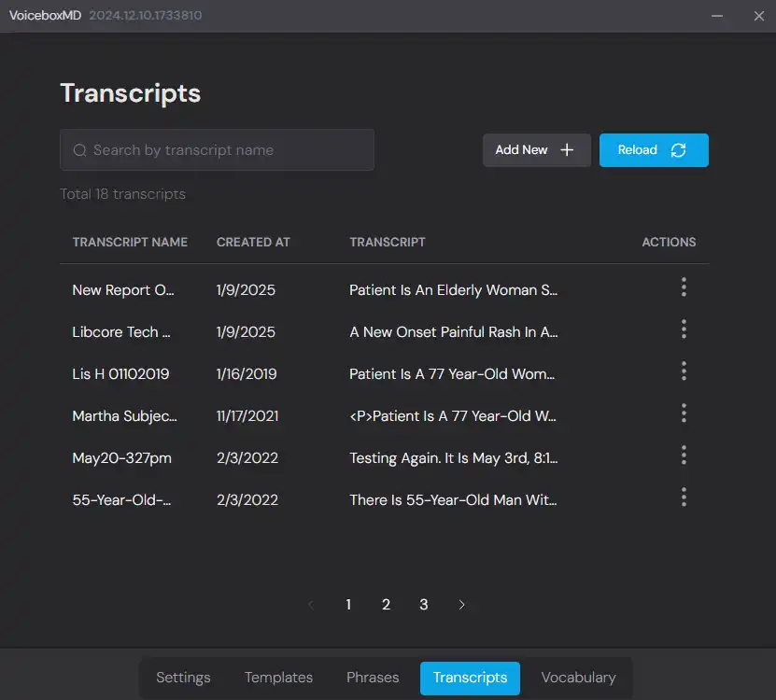The width and height of the screenshot is (776, 700).
Task: Click the Reload button
Action: 653,150
